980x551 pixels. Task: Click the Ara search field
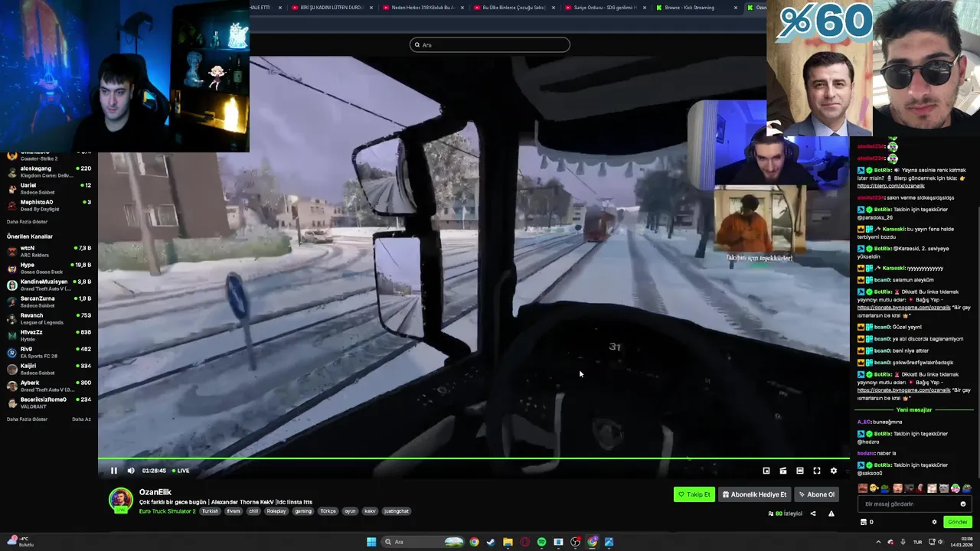click(x=490, y=44)
